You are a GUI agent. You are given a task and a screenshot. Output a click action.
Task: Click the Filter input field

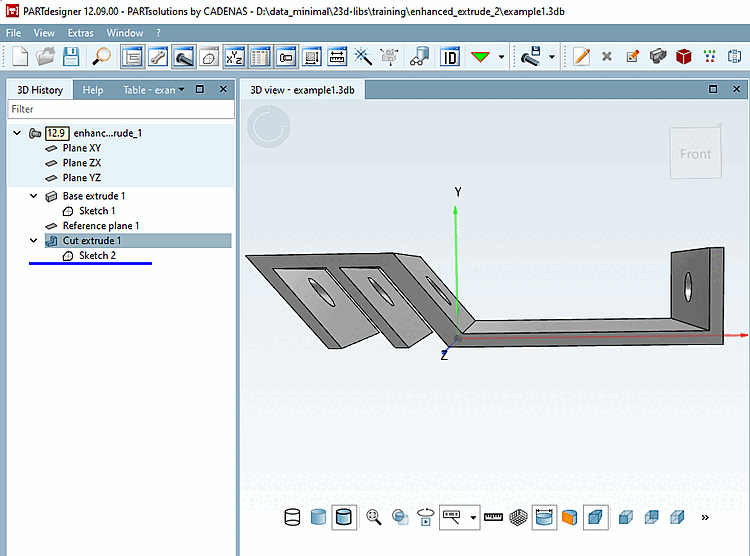click(120, 109)
